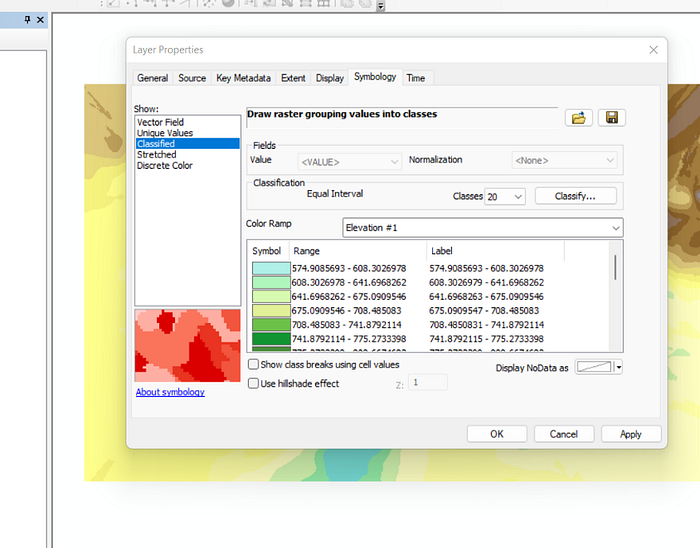700x548 pixels.
Task: Click the swatch for 708.485083 - 741.8792114
Action: point(271,324)
